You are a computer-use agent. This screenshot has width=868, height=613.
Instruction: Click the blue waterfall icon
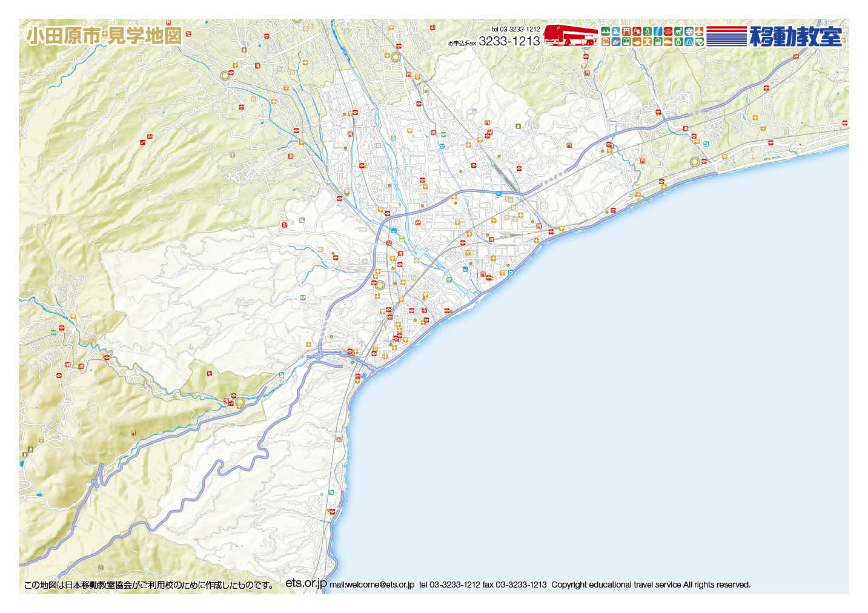(x=658, y=31)
